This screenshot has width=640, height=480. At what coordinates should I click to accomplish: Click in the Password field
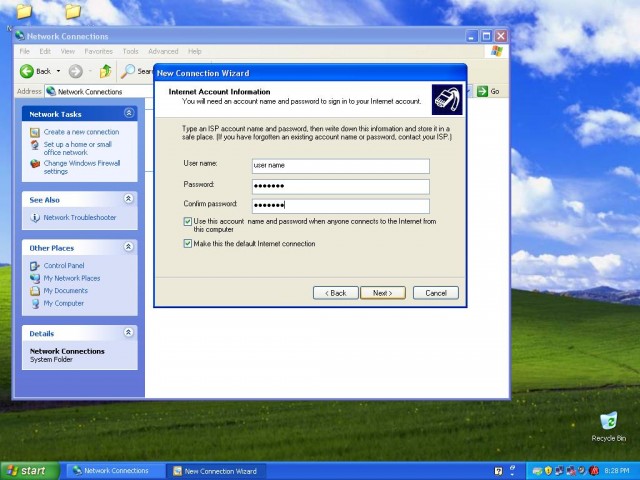[x=341, y=186]
